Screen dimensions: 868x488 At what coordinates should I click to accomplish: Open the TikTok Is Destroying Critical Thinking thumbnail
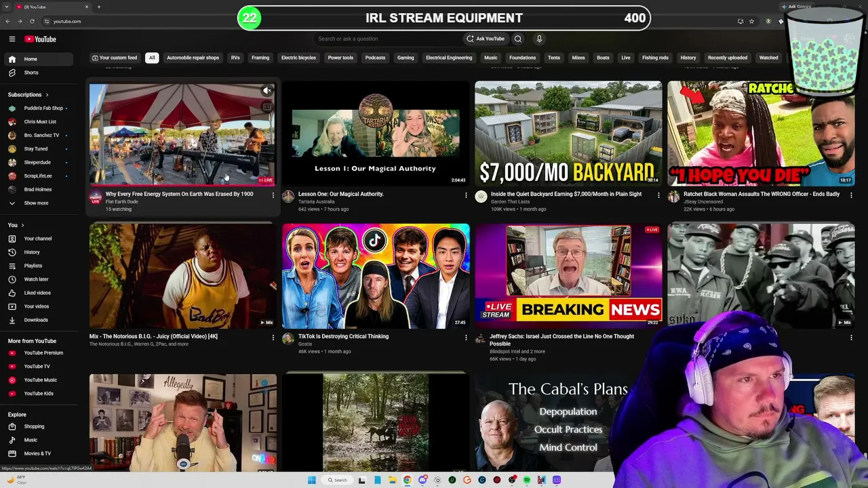(376, 276)
